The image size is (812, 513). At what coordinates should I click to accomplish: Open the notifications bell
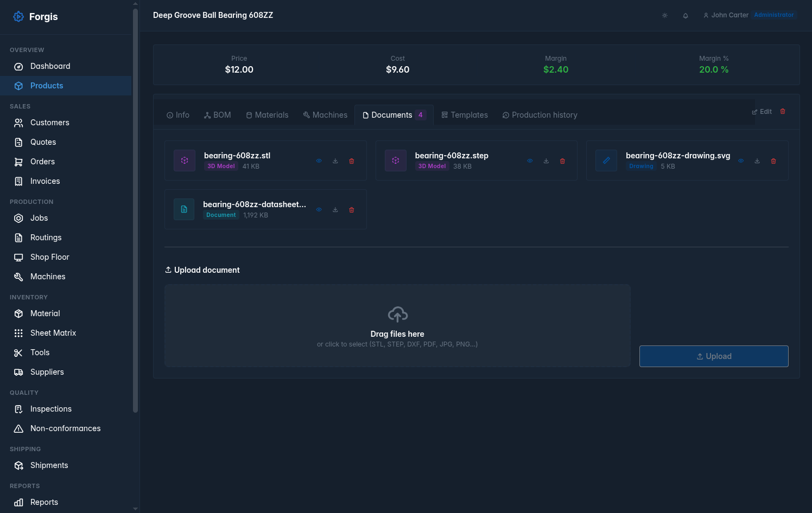tap(686, 16)
